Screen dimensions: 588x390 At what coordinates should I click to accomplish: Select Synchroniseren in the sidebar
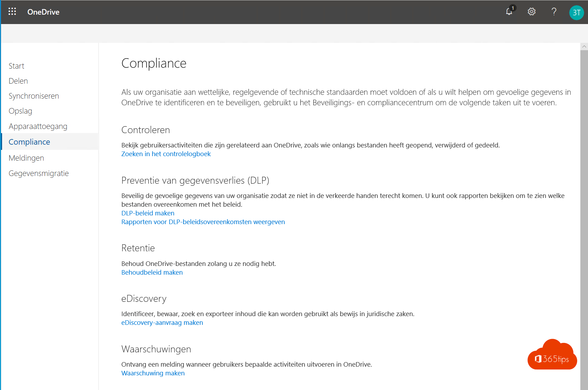coord(34,96)
